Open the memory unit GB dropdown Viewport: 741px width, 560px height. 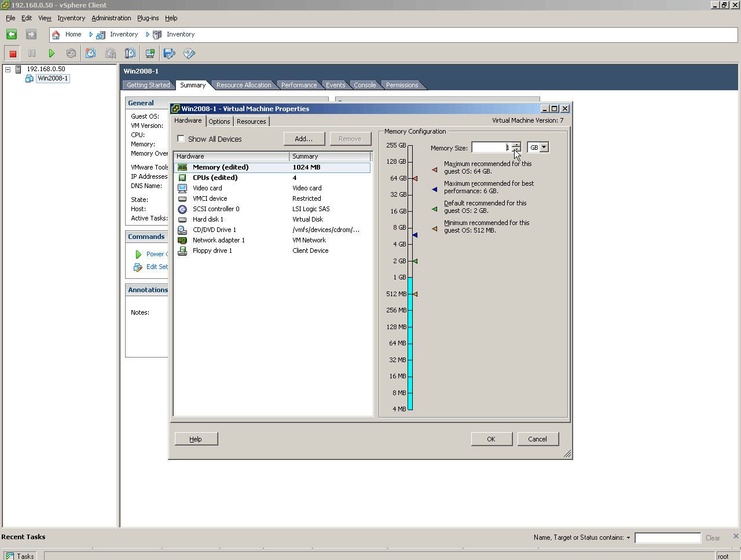[x=544, y=148]
